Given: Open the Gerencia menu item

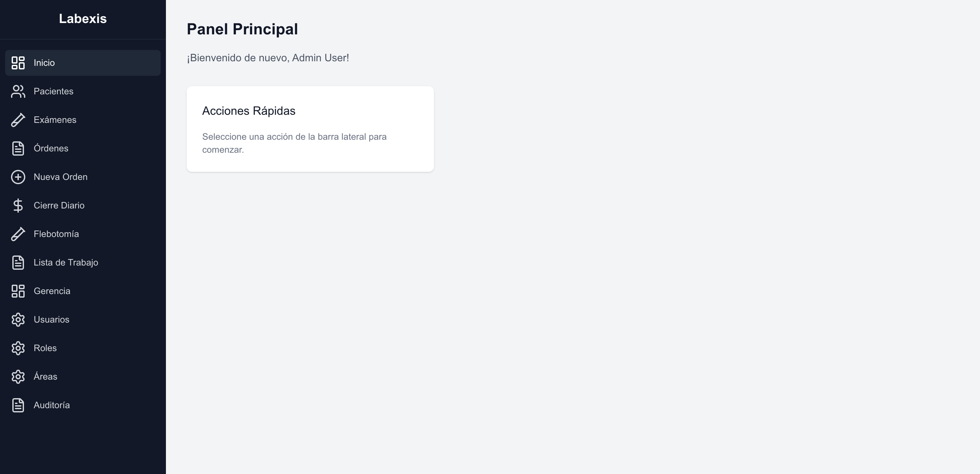Looking at the screenshot, I should click(x=52, y=291).
